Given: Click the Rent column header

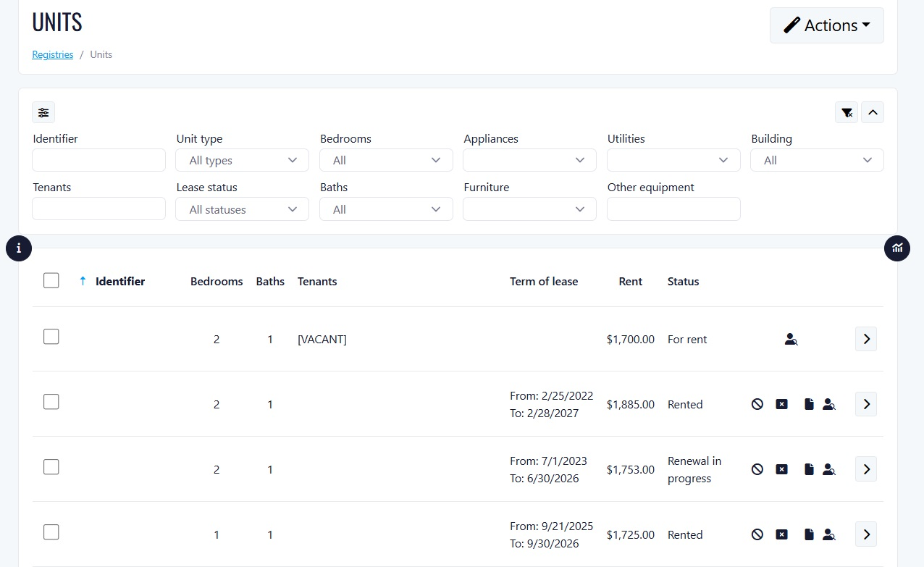Looking at the screenshot, I should point(631,281).
